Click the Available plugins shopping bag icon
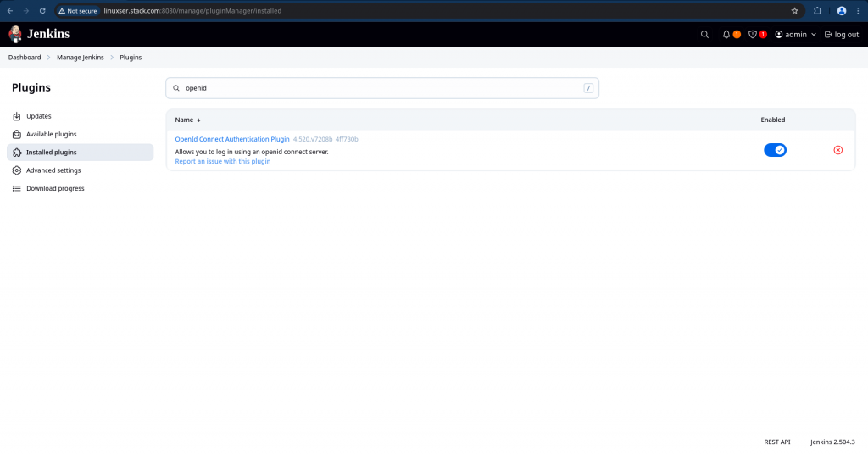 (17, 135)
